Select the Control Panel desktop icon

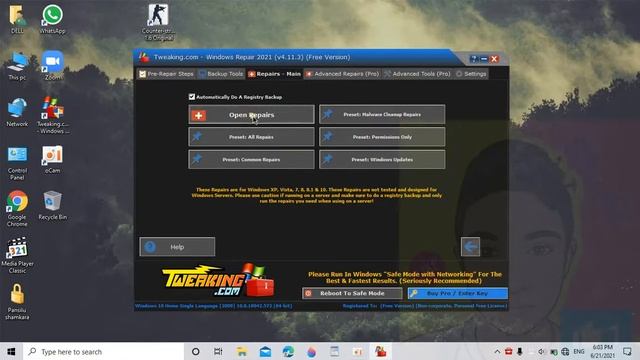17,162
